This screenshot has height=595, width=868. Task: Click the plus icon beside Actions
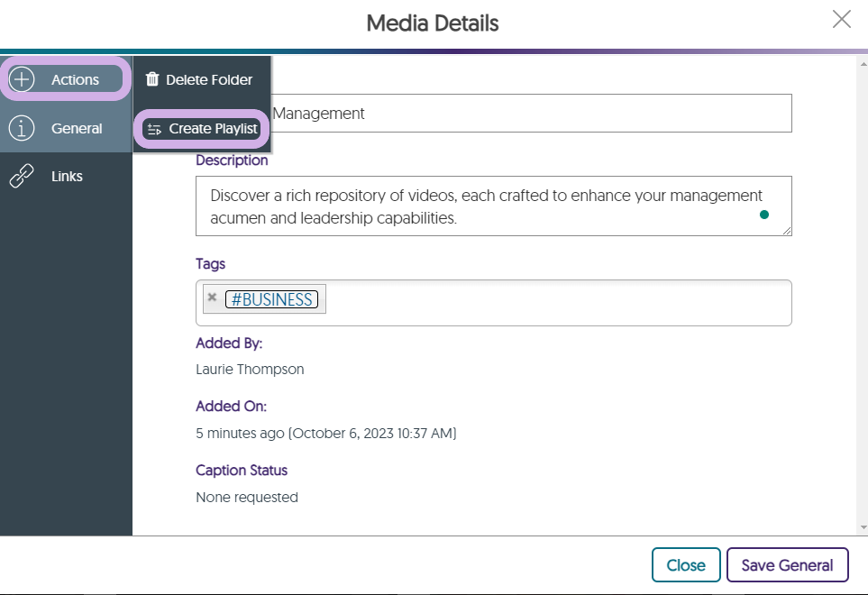(x=22, y=79)
